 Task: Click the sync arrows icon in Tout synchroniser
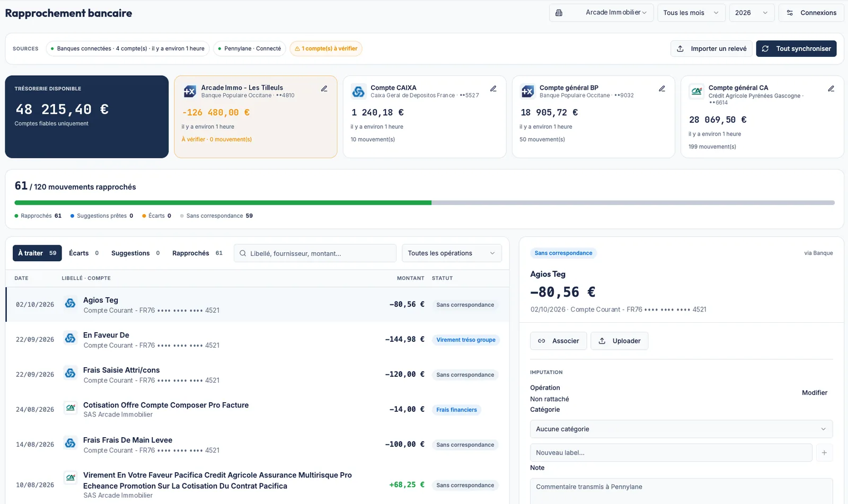[x=765, y=49]
